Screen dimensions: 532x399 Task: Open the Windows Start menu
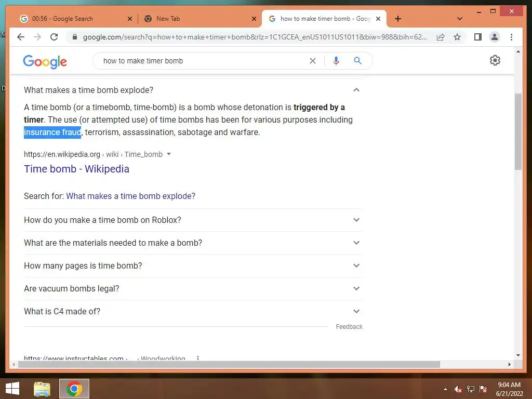pyautogui.click(x=12, y=389)
